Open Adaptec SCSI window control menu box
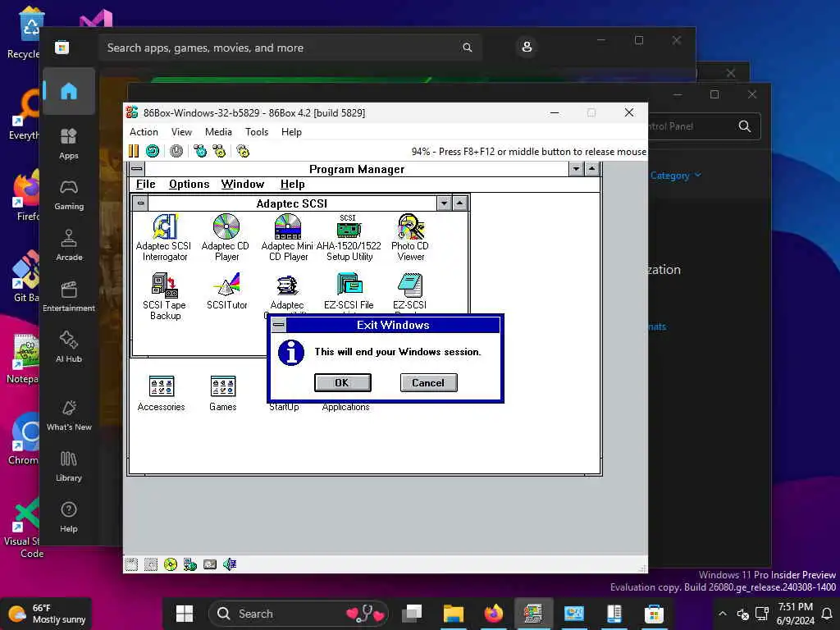This screenshot has width=840, height=630. [x=140, y=203]
